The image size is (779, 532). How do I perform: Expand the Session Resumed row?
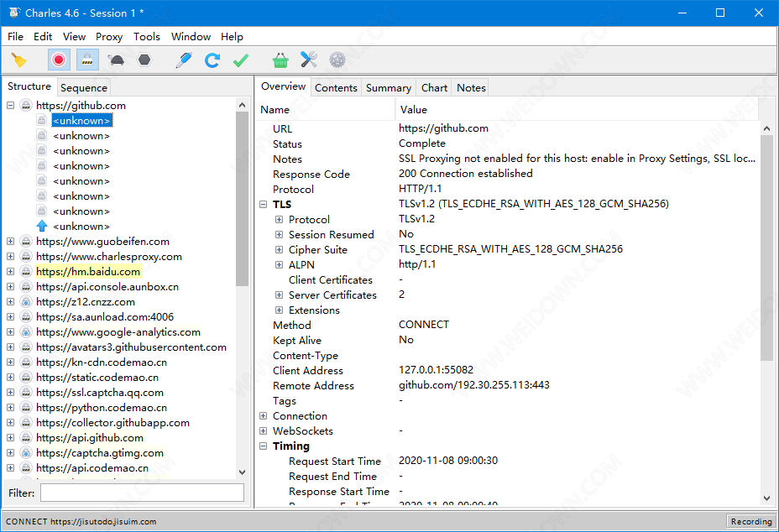pos(280,234)
